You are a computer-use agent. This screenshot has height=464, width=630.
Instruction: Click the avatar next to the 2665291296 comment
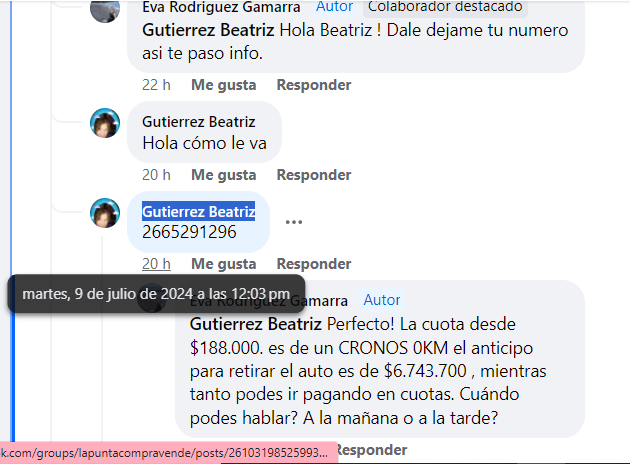[105, 213]
